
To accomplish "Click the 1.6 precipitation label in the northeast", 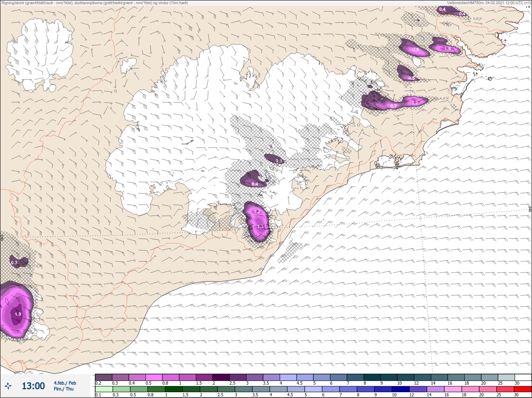I will pos(448,49).
